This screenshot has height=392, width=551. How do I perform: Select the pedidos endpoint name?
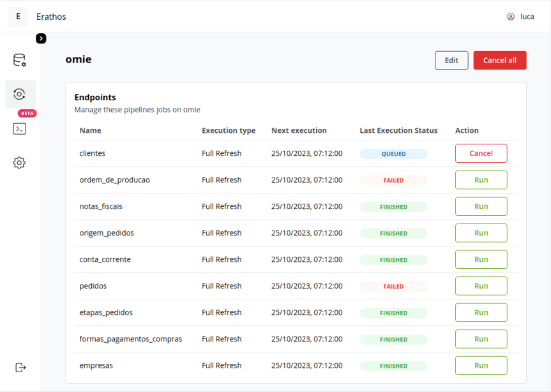[93, 286]
